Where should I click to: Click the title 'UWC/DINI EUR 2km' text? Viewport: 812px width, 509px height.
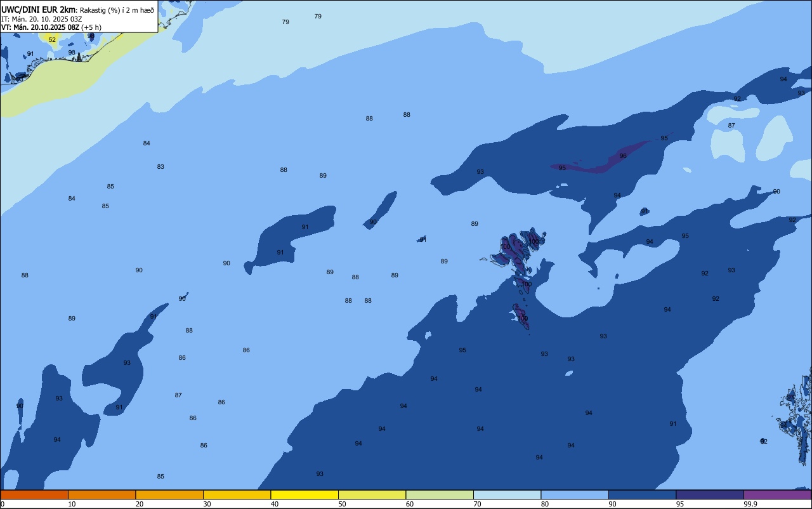(39, 10)
